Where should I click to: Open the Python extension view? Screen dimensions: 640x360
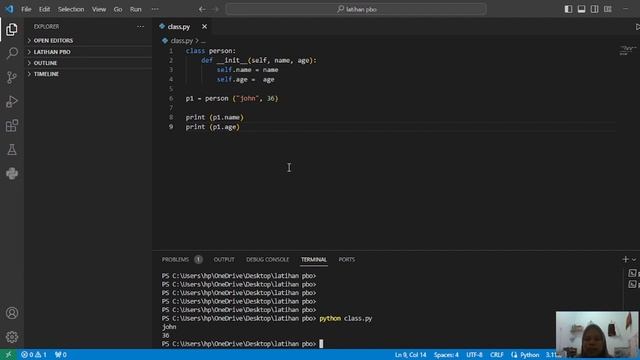(12, 173)
